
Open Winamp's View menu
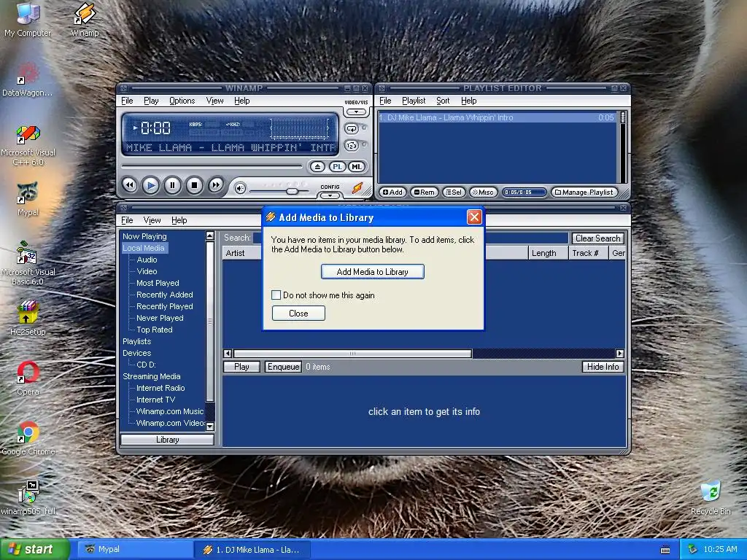click(215, 101)
